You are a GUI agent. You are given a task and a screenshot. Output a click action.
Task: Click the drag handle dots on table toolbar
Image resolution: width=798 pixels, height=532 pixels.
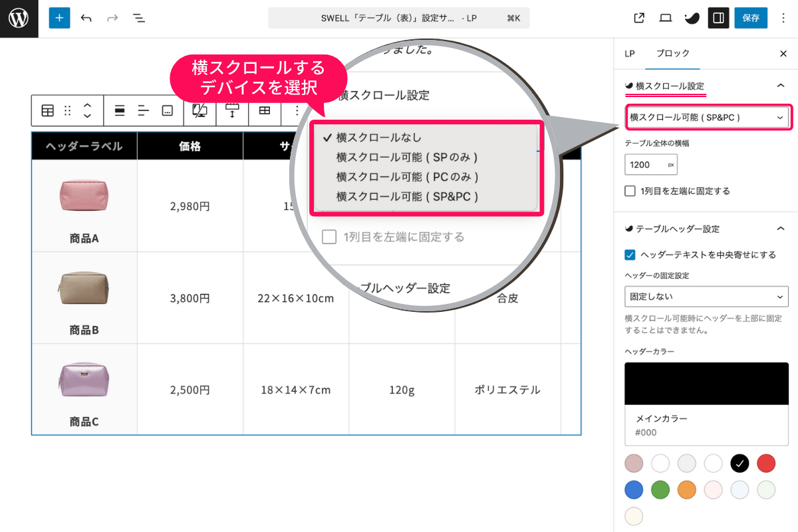[68, 110]
